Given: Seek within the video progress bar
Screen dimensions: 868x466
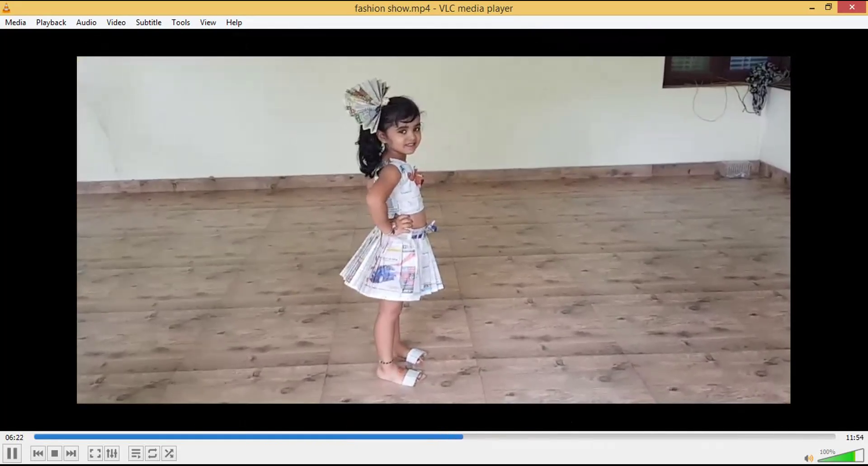Looking at the screenshot, I should click(434, 437).
